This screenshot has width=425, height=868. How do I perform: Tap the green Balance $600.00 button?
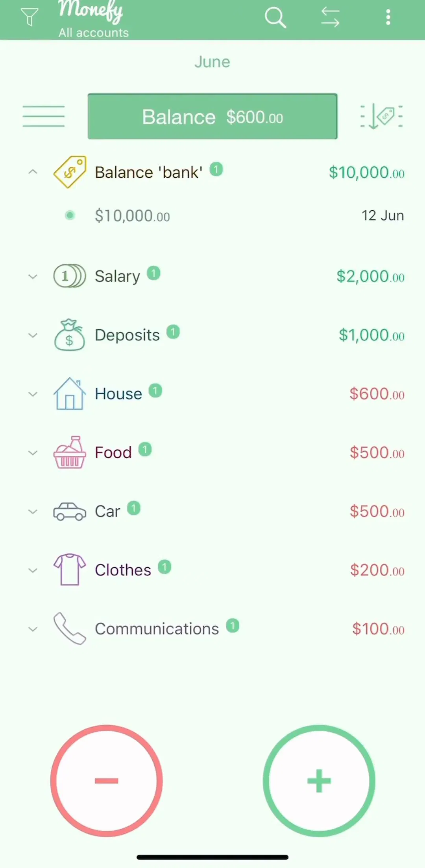coord(213,116)
